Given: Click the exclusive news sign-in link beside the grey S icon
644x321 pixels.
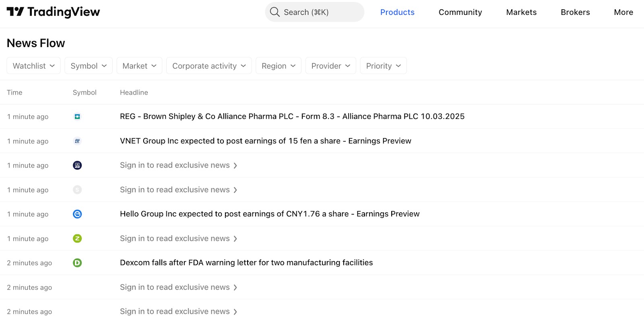Looking at the screenshot, I should 179,190.
